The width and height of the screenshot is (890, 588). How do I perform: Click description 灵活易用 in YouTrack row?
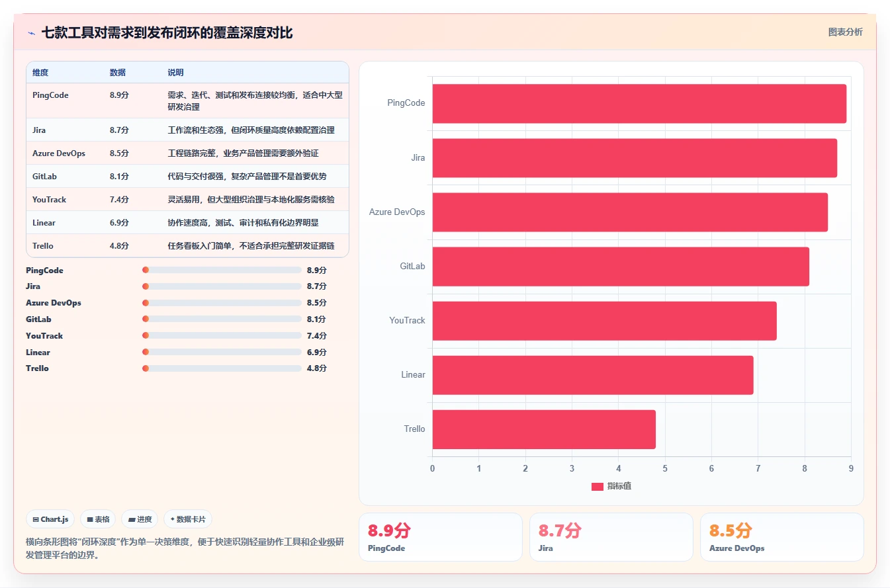click(x=251, y=200)
